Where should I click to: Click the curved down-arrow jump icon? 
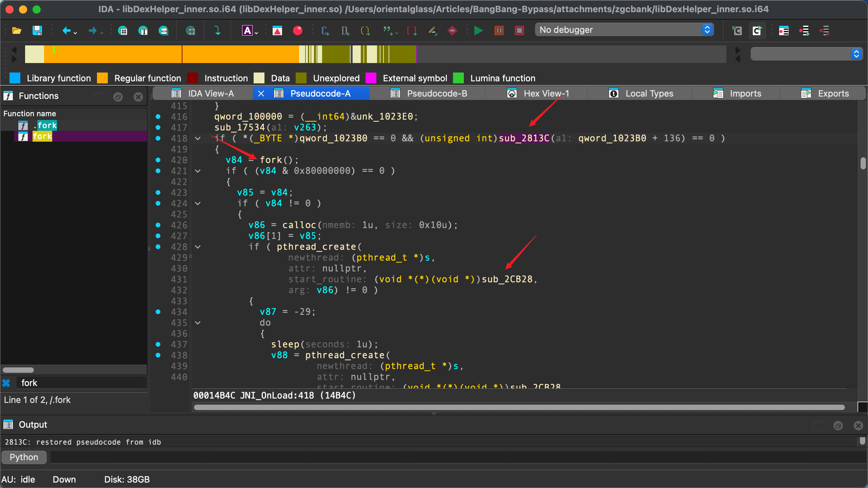pos(217,30)
